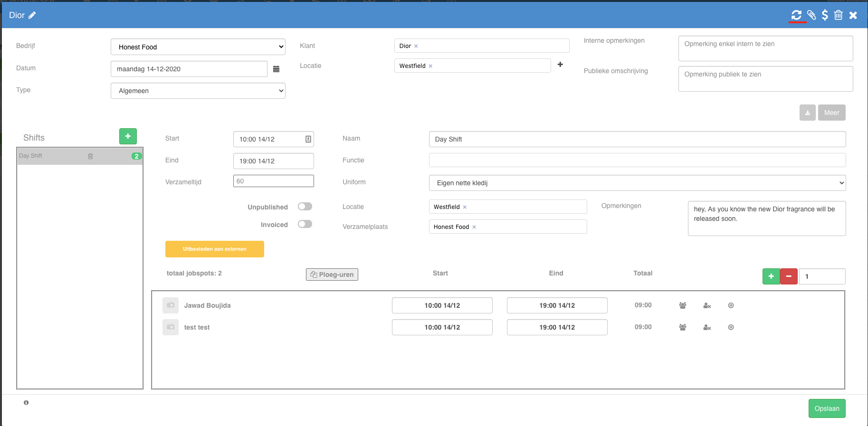Click remove-user icon in Jawad Boujida row
Viewport: 868px width, 426px height.
707,305
